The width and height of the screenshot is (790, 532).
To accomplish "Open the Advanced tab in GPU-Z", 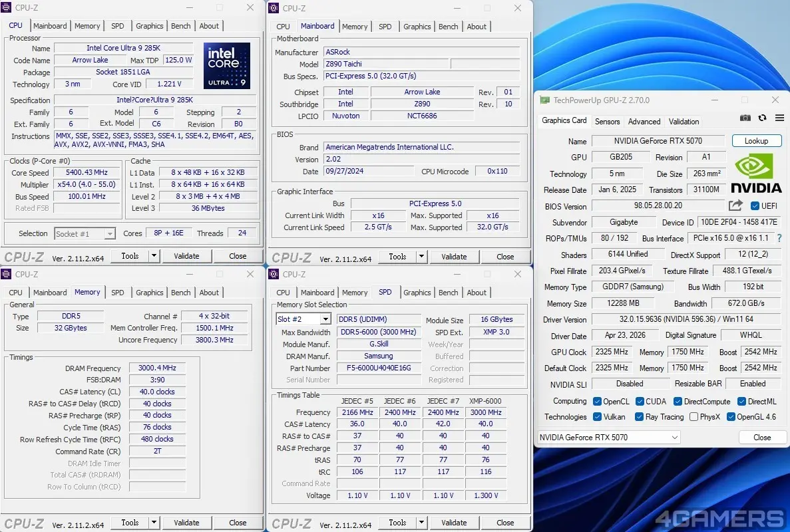I will point(644,121).
